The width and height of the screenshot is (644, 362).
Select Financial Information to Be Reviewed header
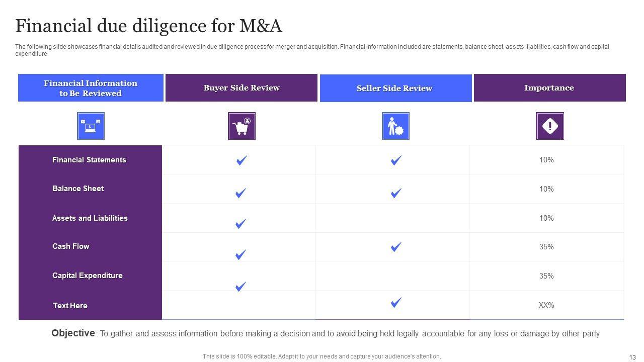click(91, 88)
